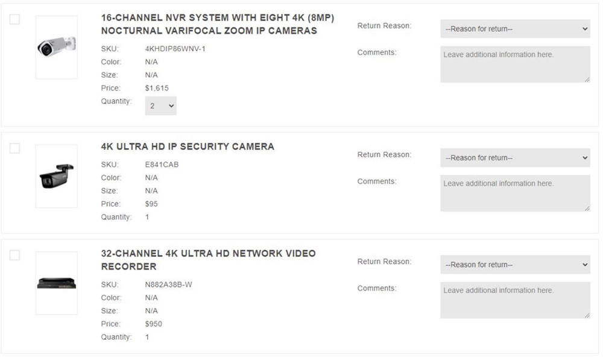Expand Reason for return for 4K Security Camera
The width and height of the screenshot is (603, 364).
pos(516,157)
